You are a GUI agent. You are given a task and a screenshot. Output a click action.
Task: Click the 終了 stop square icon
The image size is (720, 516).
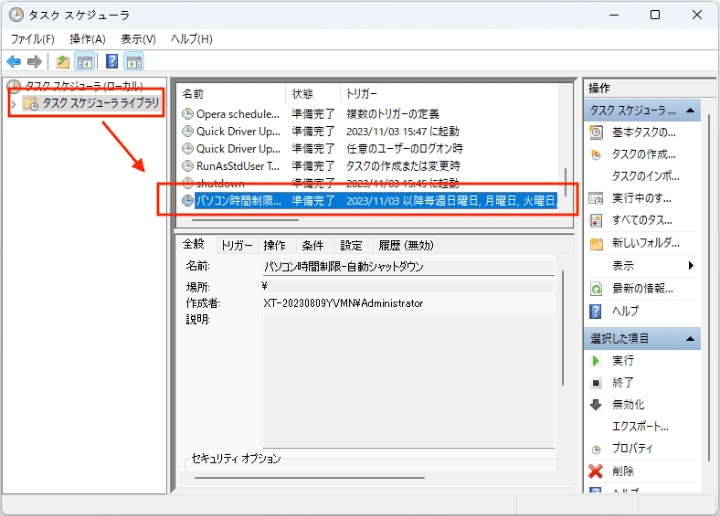(x=596, y=382)
